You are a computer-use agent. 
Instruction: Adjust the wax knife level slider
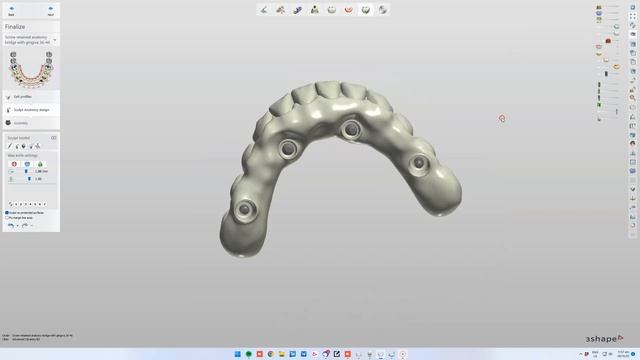coord(29,179)
